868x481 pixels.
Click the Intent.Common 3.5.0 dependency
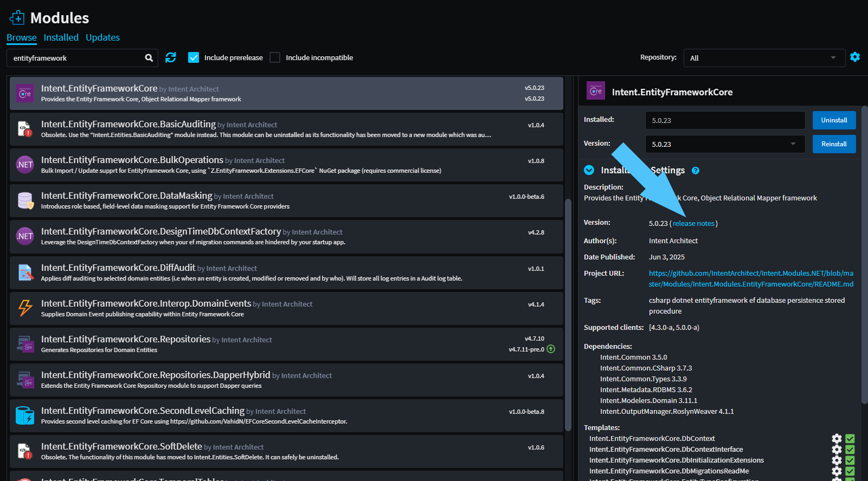tap(633, 357)
